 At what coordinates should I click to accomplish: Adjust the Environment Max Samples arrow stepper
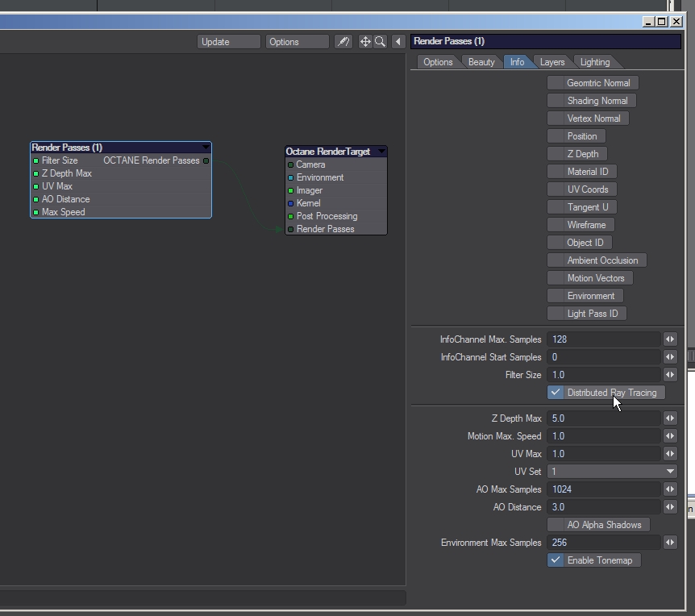click(670, 543)
